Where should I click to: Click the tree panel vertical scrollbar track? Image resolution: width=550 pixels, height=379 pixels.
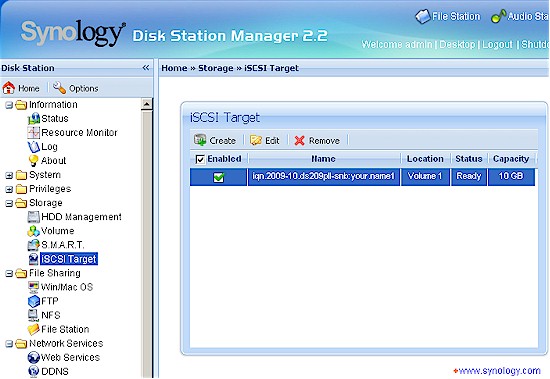[147, 244]
